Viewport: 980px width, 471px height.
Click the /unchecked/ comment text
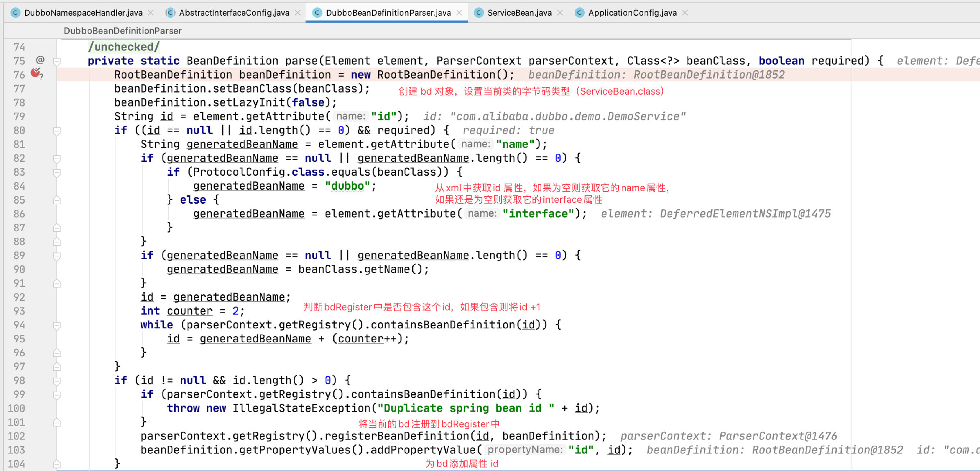tap(124, 47)
